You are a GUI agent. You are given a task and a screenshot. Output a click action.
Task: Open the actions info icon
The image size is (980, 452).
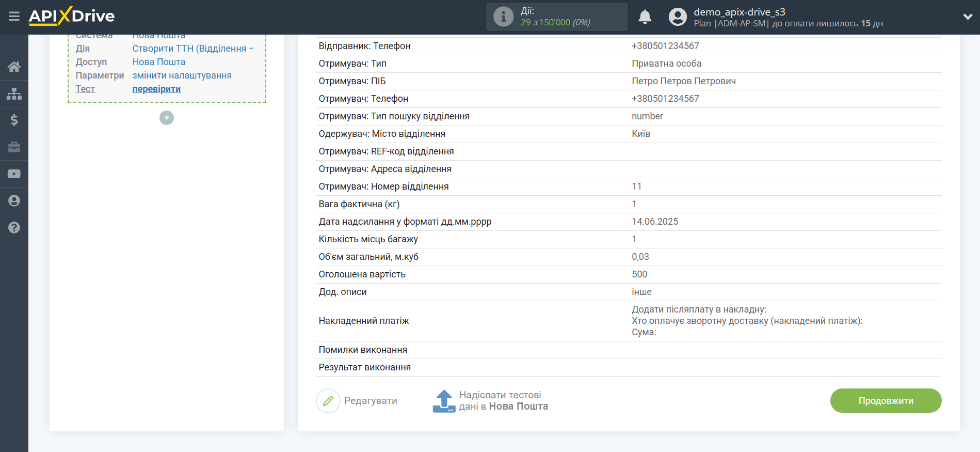click(503, 17)
